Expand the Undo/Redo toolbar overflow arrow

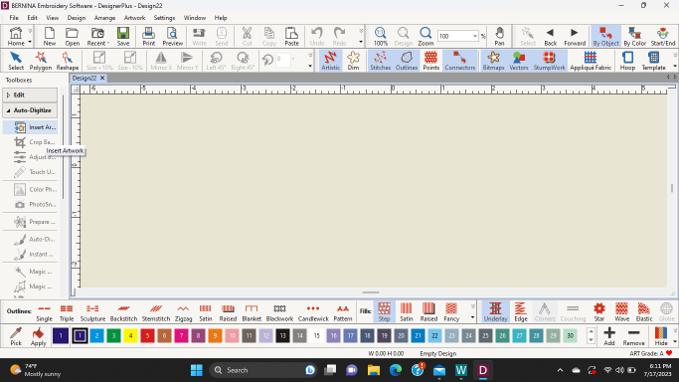point(361,42)
